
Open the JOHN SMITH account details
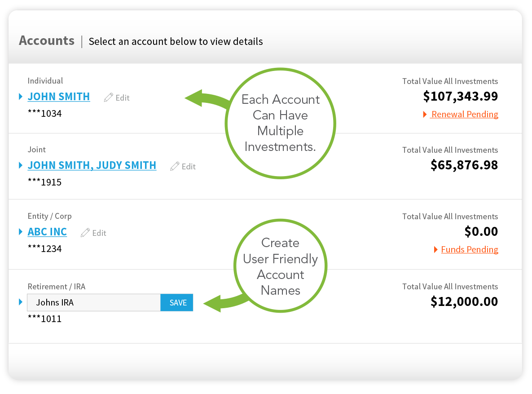[59, 97]
